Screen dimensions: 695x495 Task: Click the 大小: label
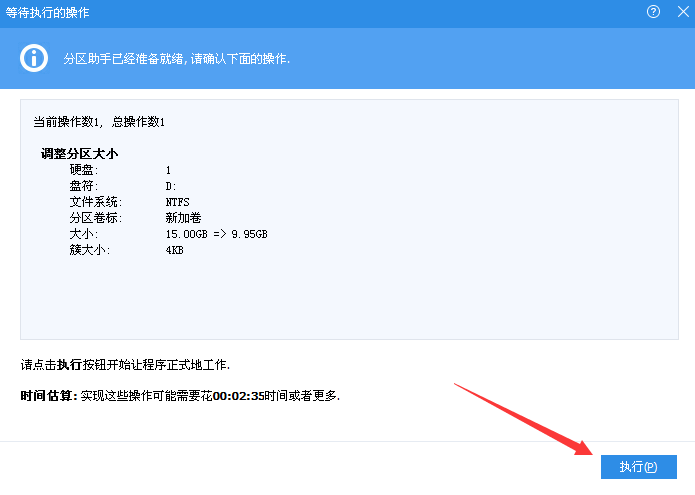pos(84,234)
